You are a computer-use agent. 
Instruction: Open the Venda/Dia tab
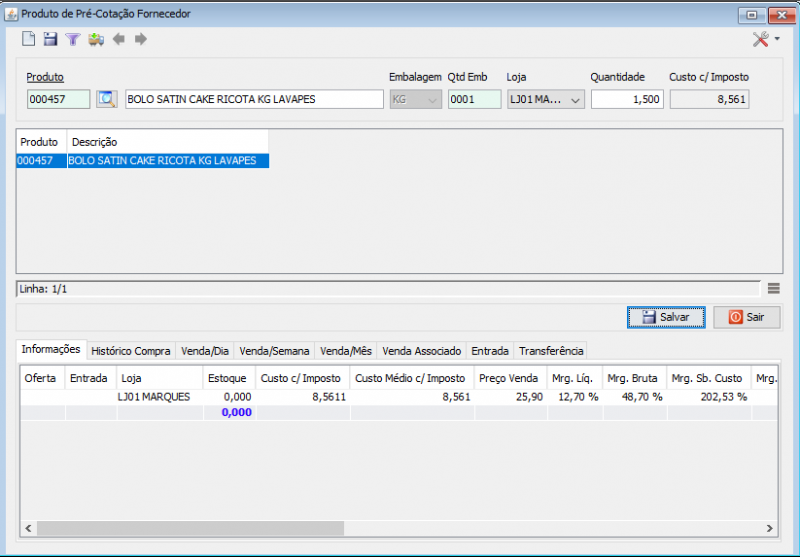coord(205,351)
